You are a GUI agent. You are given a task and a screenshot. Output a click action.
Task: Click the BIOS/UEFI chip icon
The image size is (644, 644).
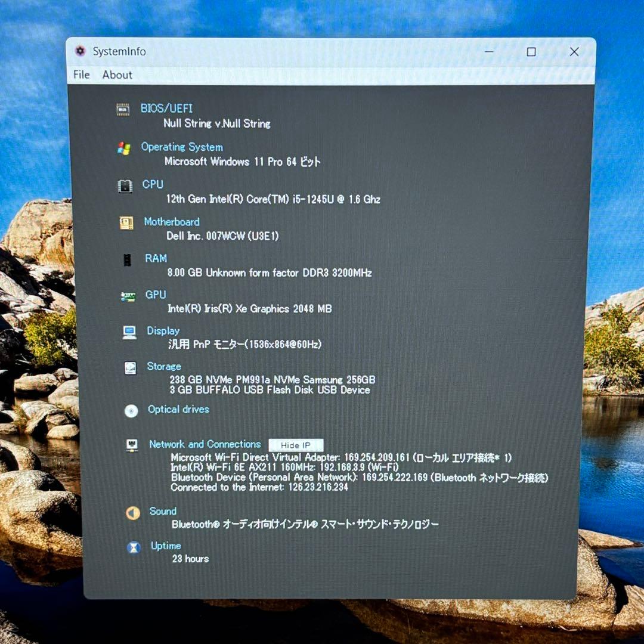tap(123, 109)
